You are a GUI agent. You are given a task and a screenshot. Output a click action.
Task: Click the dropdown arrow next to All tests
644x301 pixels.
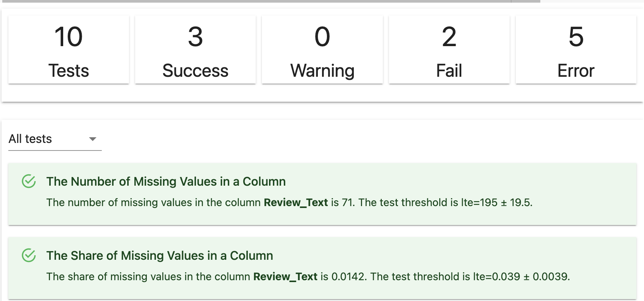92,139
